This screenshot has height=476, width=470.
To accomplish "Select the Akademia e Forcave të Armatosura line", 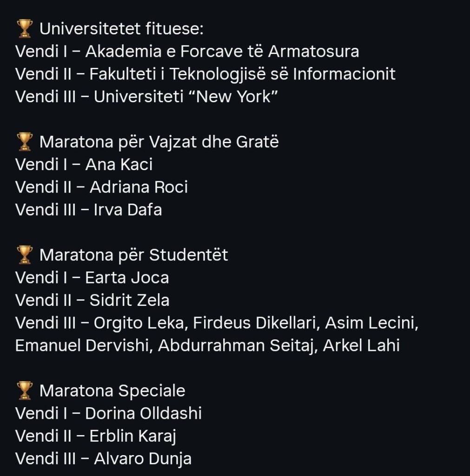I will (x=222, y=51).
